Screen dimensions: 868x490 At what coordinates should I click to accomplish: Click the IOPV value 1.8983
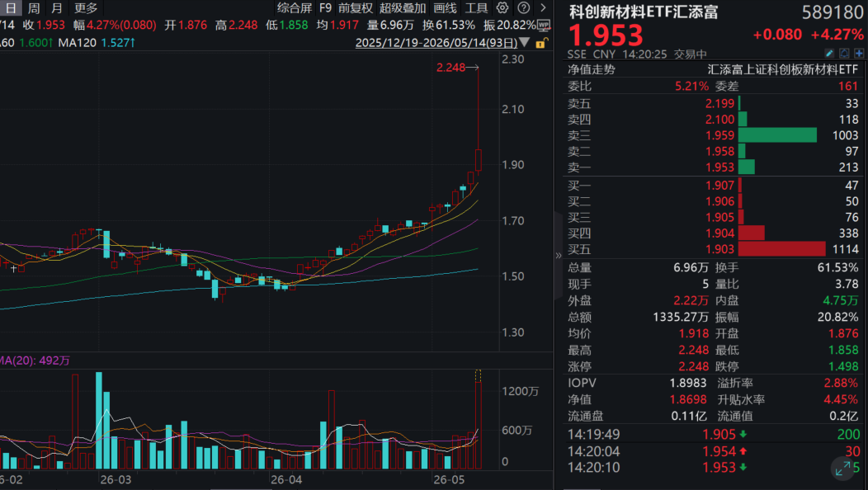click(688, 383)
